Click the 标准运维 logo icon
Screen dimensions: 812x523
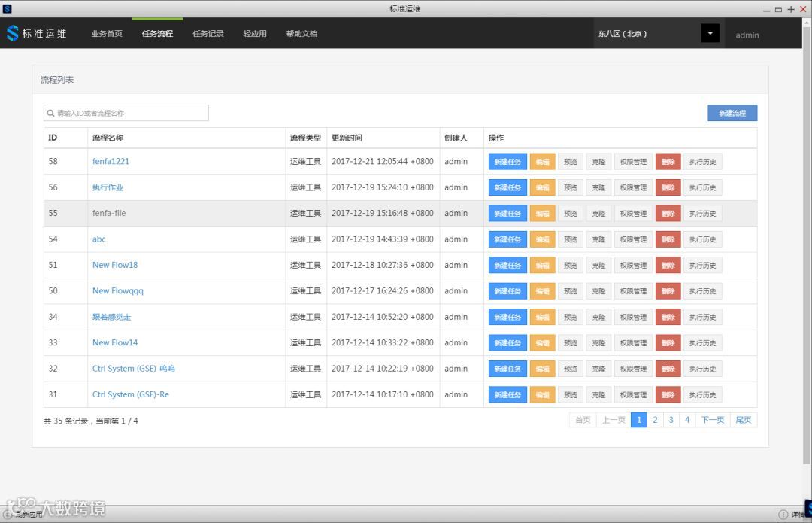(12, 33)
